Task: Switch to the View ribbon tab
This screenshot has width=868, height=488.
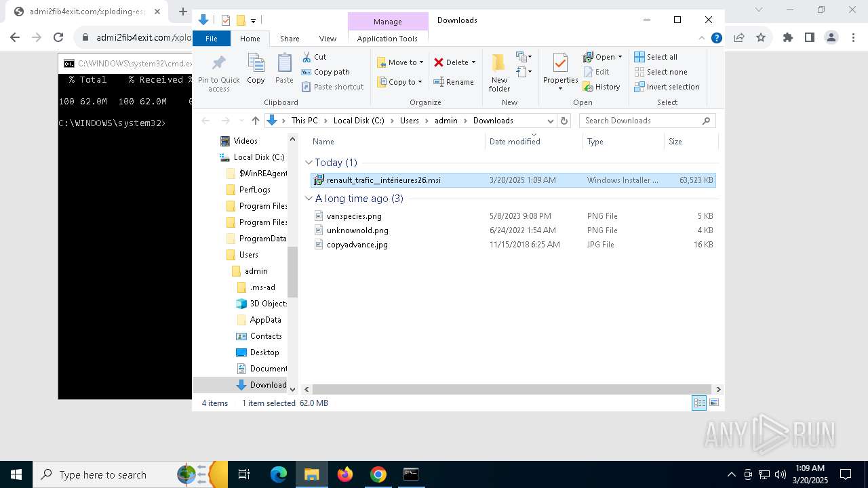Action: point(328,39)
